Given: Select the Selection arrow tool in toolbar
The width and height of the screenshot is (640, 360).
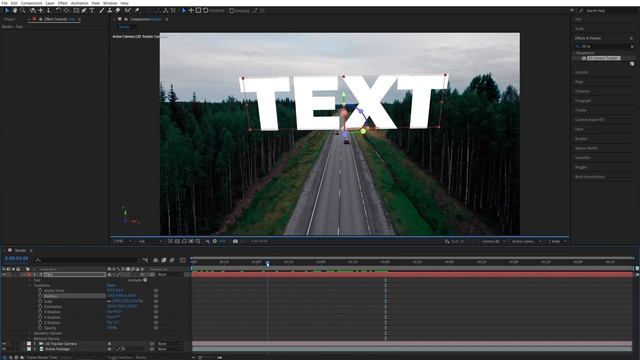Looking at the screenshot, I should click(x=7, y=11).
